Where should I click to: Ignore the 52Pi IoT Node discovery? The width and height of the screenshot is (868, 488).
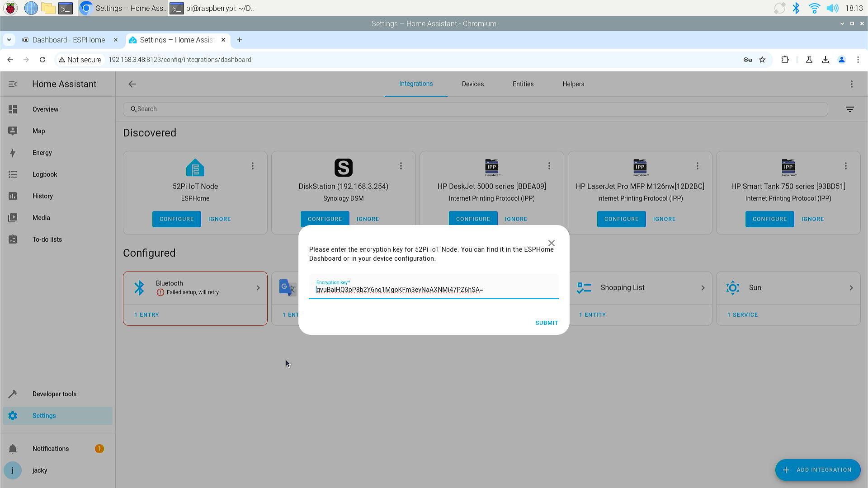pos(220,219)
